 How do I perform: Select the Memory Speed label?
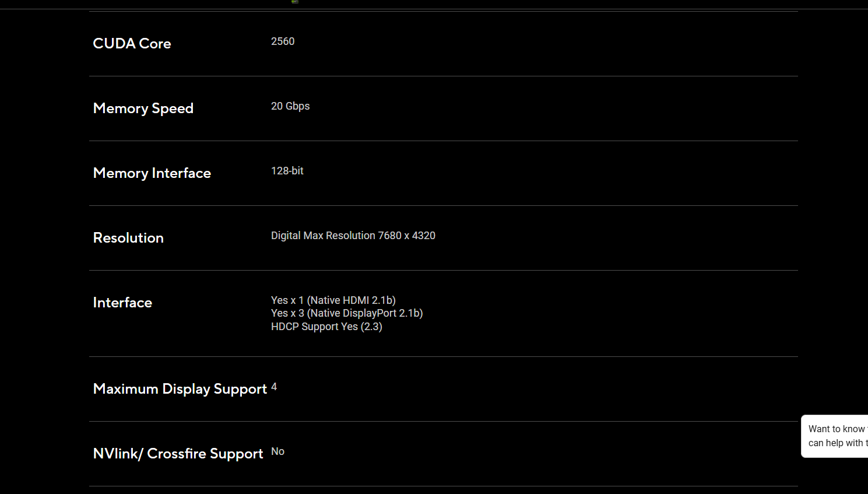[143, 108]
